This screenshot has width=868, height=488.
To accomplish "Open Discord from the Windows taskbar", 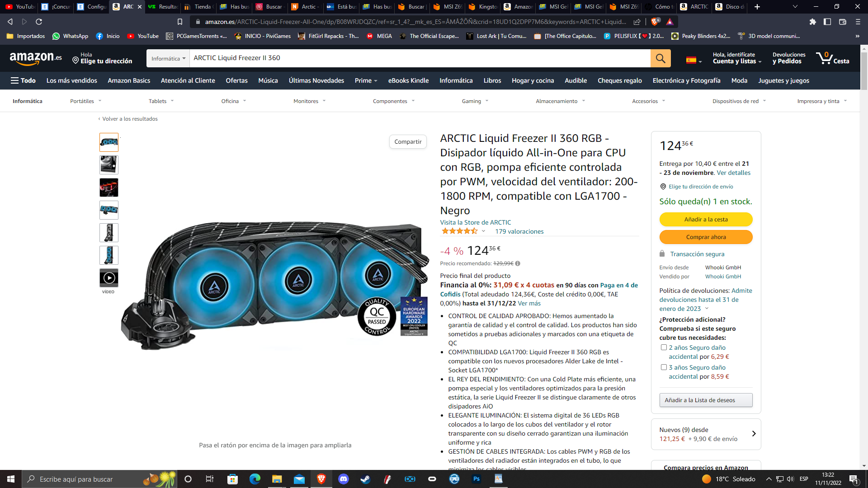I will point(343,479).
